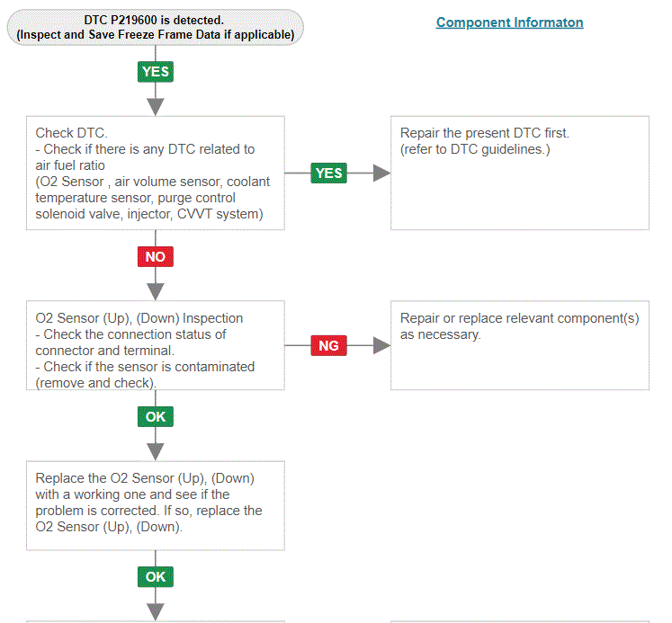The image size is (672, 623).
Task: Click the down arrowhead entering Check DTC box
Action: [156, 107]
